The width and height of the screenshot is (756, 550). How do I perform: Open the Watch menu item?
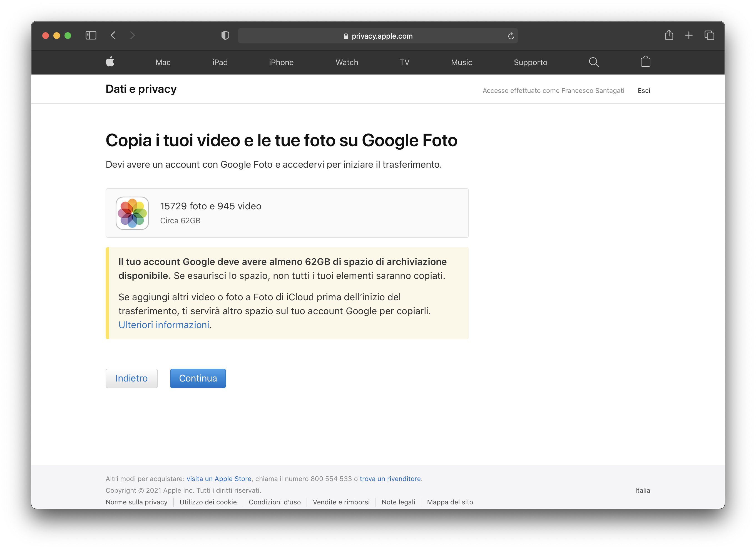(347, 62)
